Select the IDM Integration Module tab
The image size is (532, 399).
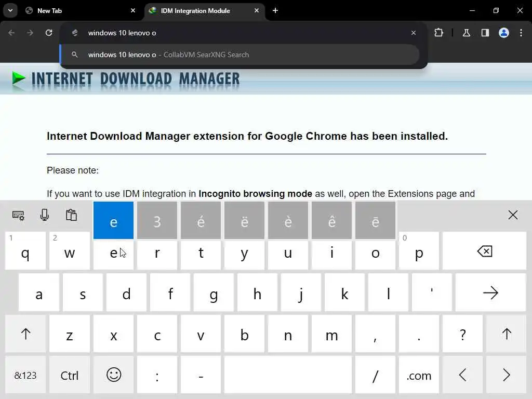(x=205, y=10)
